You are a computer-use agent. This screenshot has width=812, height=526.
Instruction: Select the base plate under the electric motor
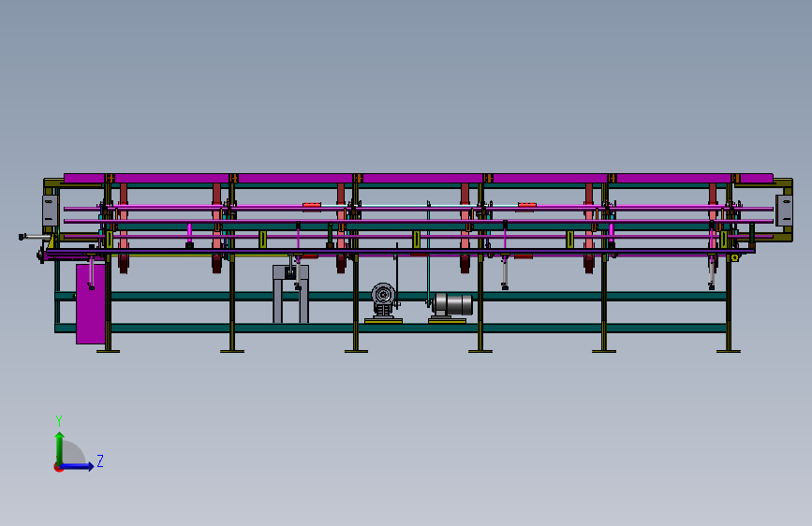[x=447, y=321]
